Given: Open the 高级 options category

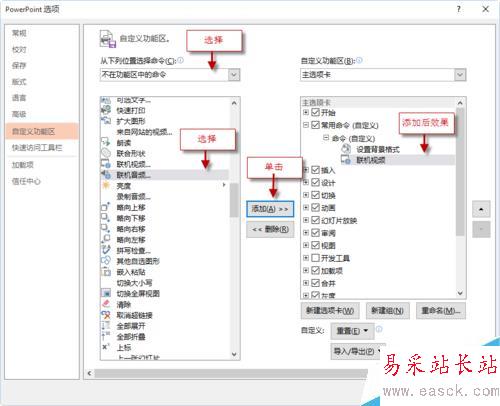Looking at the screenshot, I should coord(19,114).
